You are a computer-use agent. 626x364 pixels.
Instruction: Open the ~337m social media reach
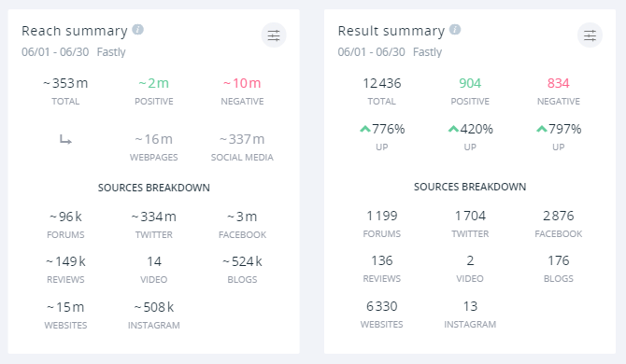242,139
